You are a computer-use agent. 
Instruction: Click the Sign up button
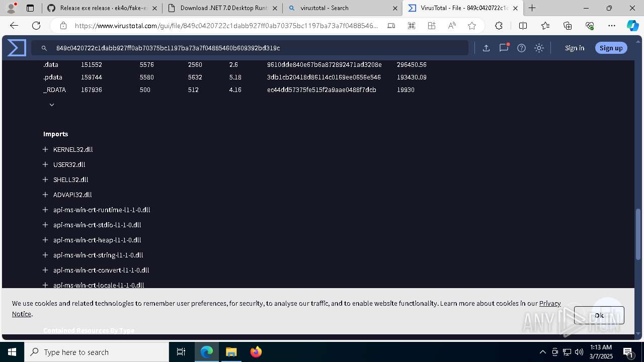coord(611,48)
